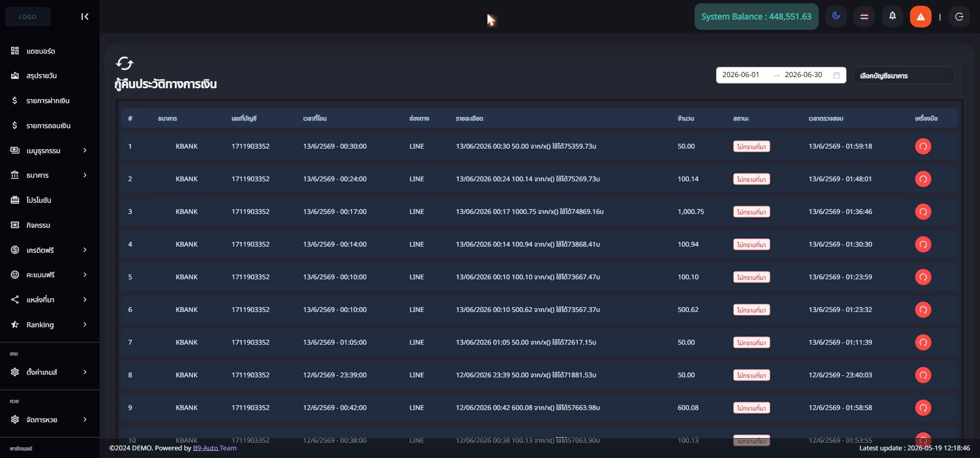Click the Dashboard grid icon

(x=15, y=51)
